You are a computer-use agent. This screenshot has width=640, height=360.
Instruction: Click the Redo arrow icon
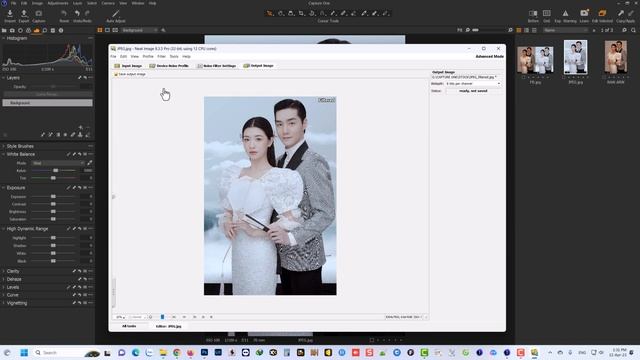(87, 13)
